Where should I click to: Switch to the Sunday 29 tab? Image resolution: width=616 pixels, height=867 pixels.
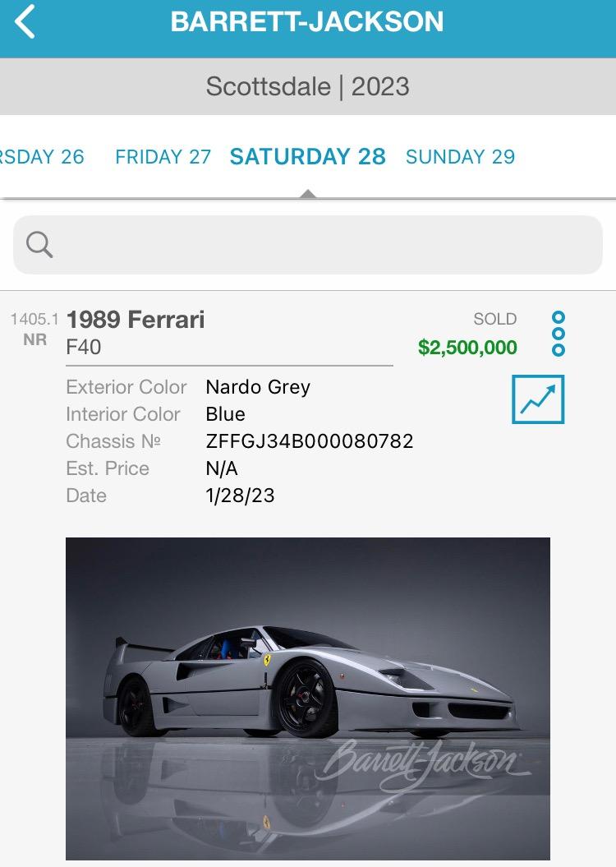460,157
